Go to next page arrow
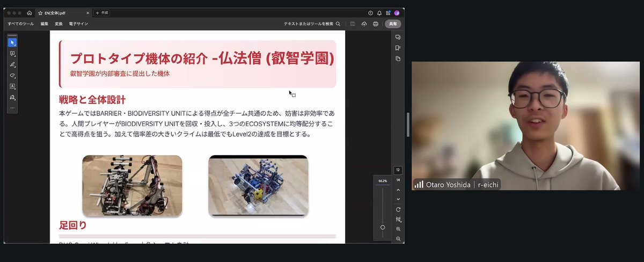Image resolution: width=644 pixels, height=262 pixels. pos(398,199)
